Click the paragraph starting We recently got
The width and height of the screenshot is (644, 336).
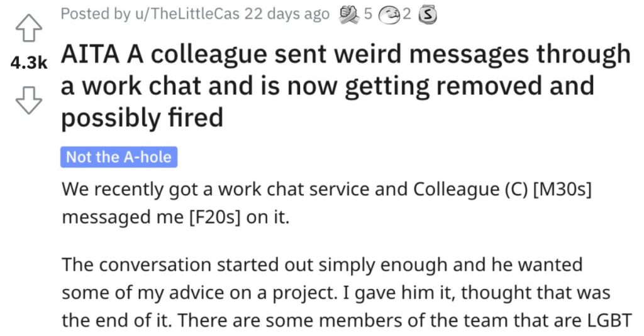(x=326, y=203)
